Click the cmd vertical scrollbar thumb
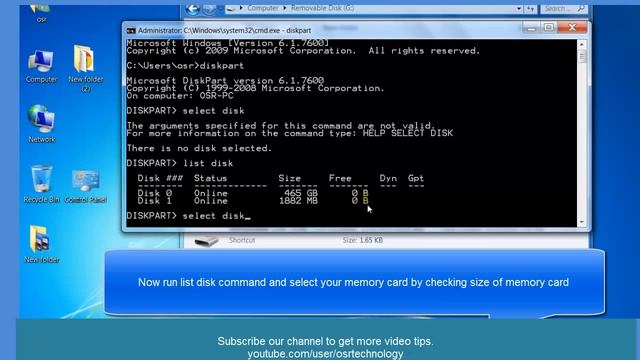 582,56
